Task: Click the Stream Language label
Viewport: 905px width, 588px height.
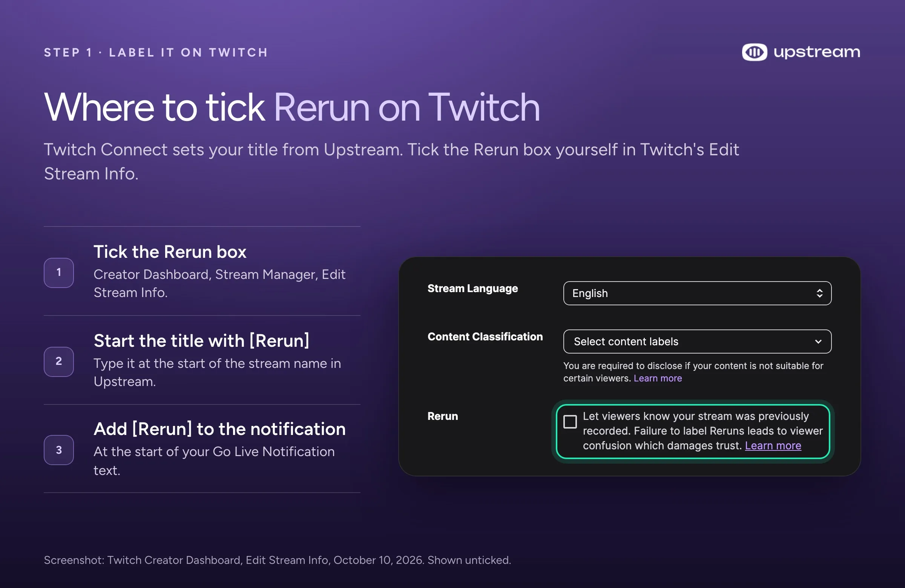Action: pyautogui.click(x=472, y=288)
